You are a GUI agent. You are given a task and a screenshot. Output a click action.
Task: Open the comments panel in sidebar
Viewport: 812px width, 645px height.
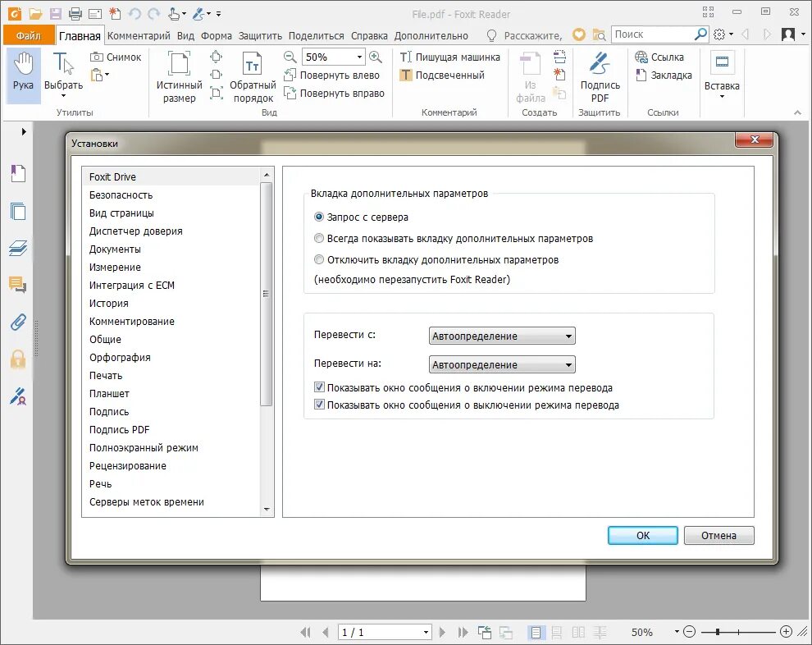click(x=18, y=285)
